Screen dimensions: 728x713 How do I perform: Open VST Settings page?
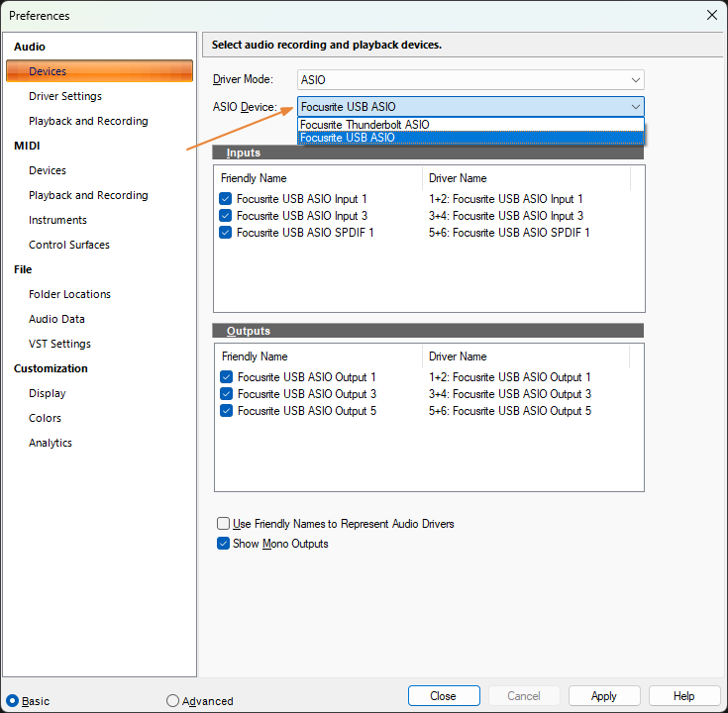(x=59, y=344)
